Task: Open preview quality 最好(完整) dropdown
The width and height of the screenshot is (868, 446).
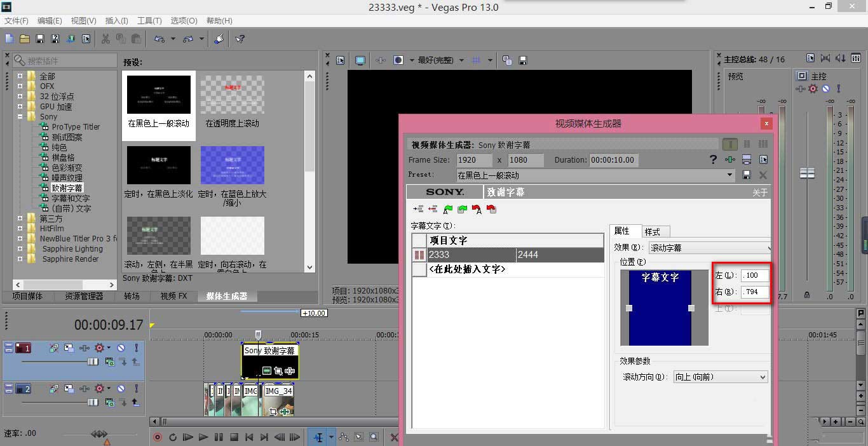Action: point(461,60)
